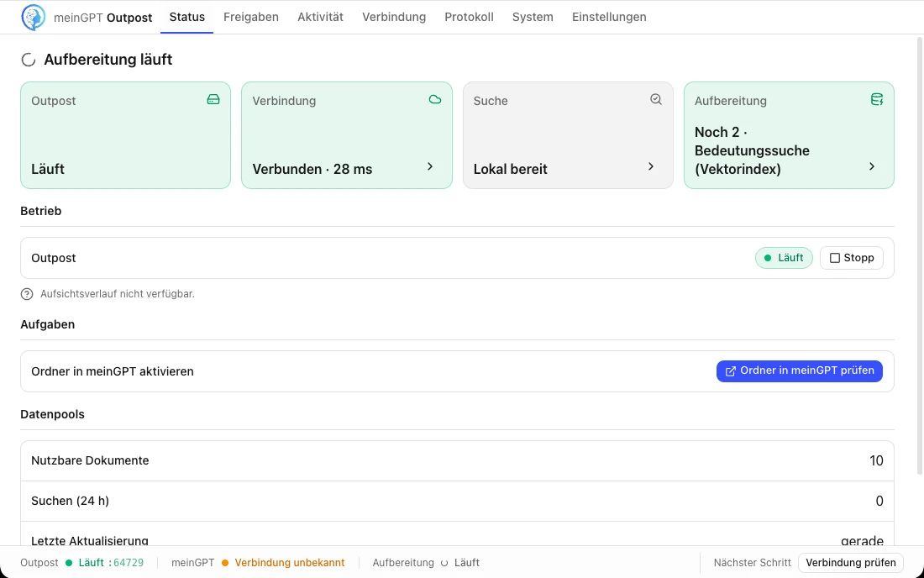The image size is (924, 578).
Task: Switch to the Status tab
Action: pos(186,17)
